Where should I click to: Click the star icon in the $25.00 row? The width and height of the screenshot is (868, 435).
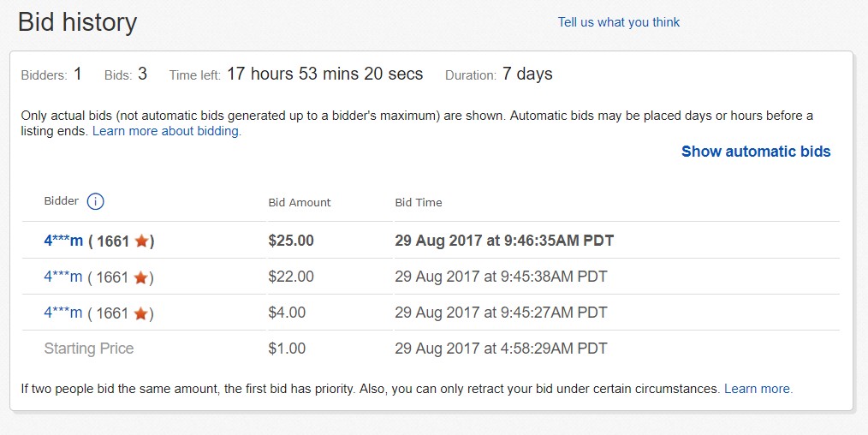(142, 241)
